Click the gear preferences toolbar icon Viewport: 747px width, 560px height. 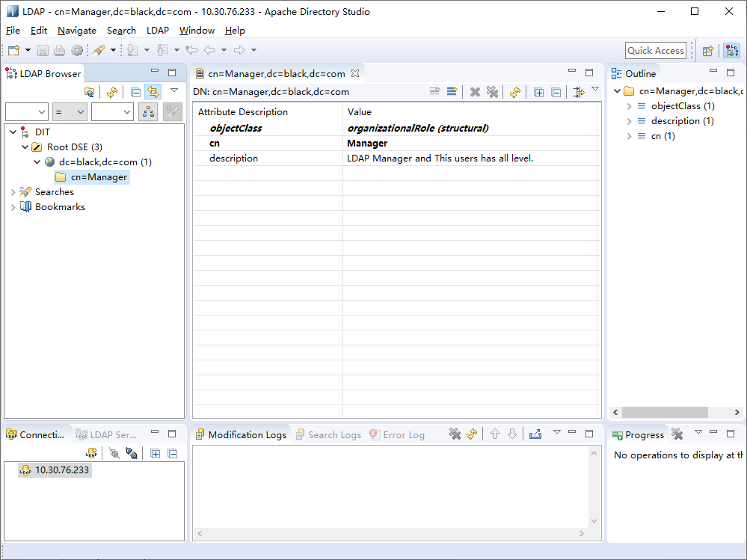(x=77, y=50)
